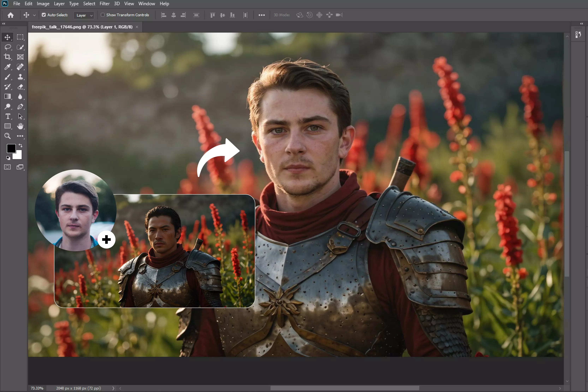
Task: Select the Move tool in the toolbox
Action: (x=8, y=37)
